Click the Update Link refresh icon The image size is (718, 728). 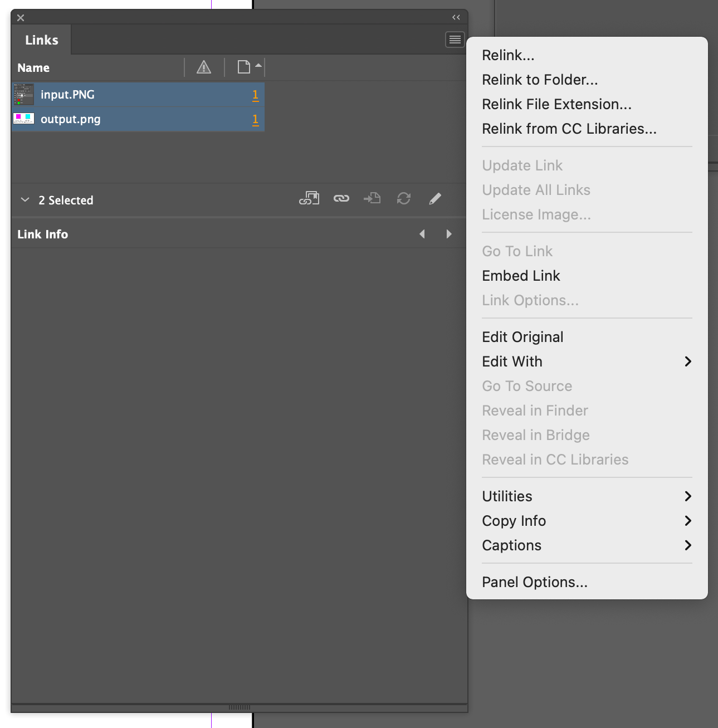tap(404, 198)
